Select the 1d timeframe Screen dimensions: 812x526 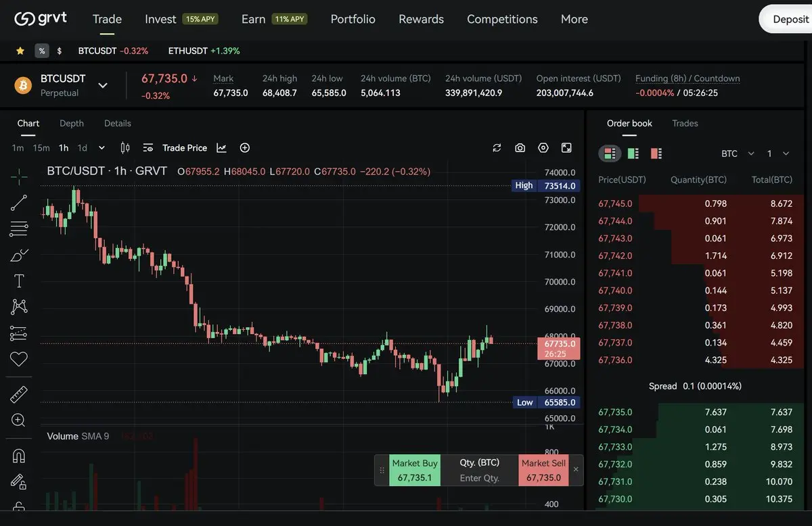click(83, 147)
